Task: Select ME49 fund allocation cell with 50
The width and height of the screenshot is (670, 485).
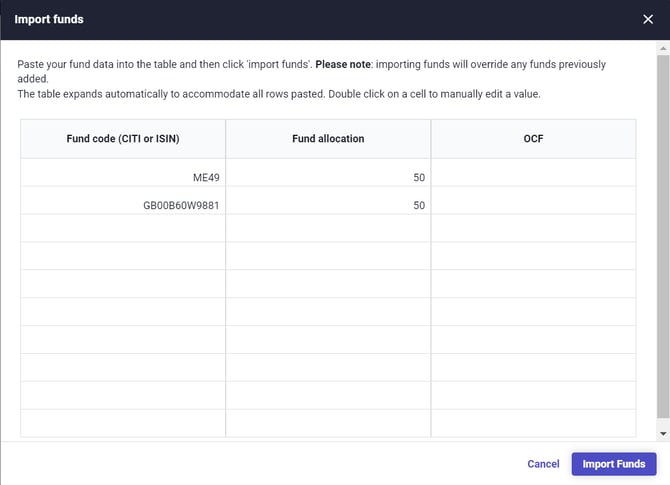Action: pyautogui.click(x=328, y=178)
